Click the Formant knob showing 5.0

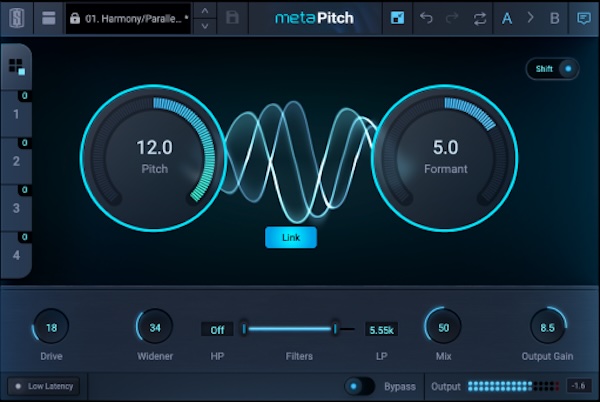point(445,158)
